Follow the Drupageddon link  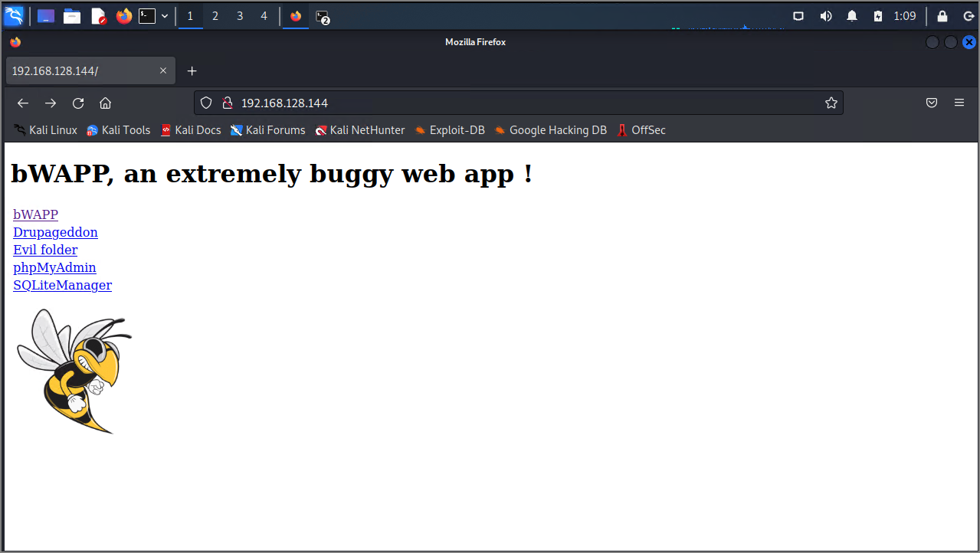coord(55,232)
